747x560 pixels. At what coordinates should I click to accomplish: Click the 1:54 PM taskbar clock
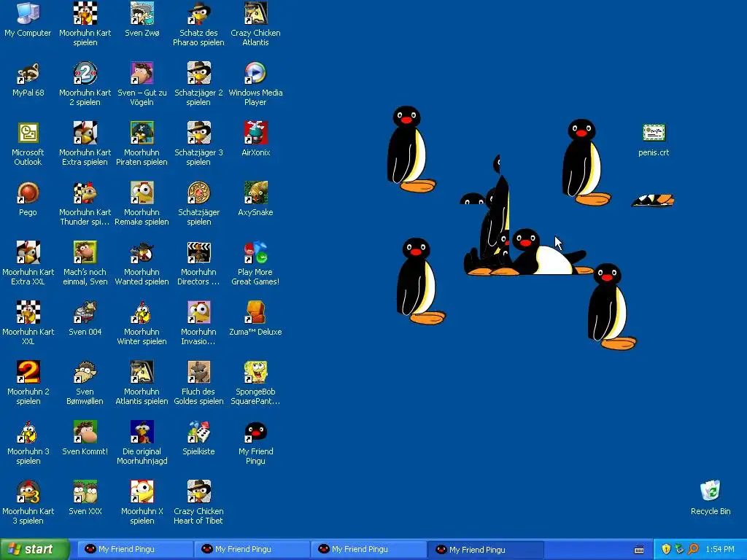(720, 550)
